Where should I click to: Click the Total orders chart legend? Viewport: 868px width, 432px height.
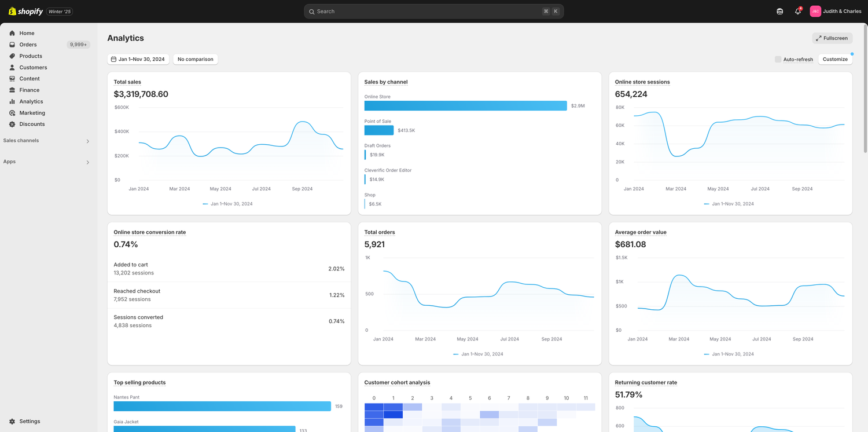coord(478,354)
